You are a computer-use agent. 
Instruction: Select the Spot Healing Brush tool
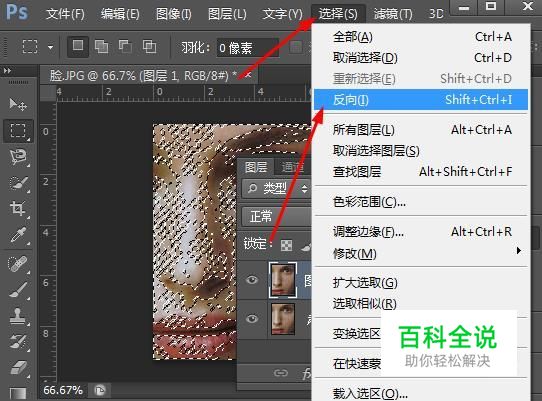tap(18, 264)
